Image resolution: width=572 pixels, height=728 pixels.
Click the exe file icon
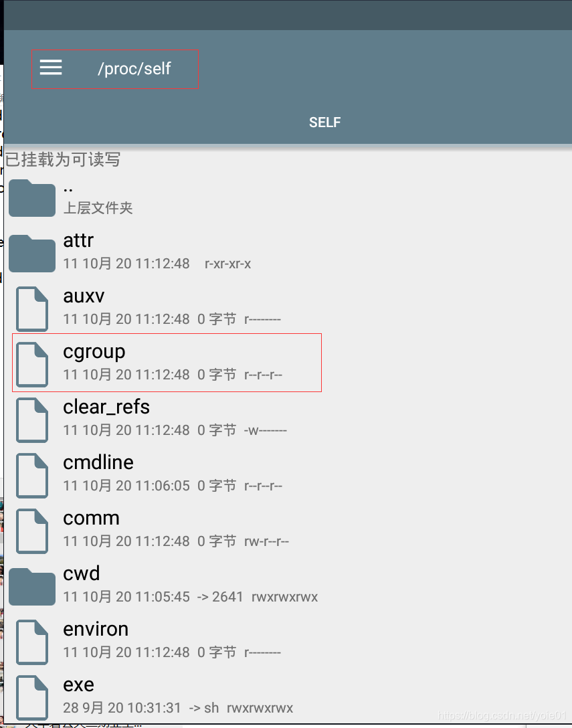tap(32, 697)
